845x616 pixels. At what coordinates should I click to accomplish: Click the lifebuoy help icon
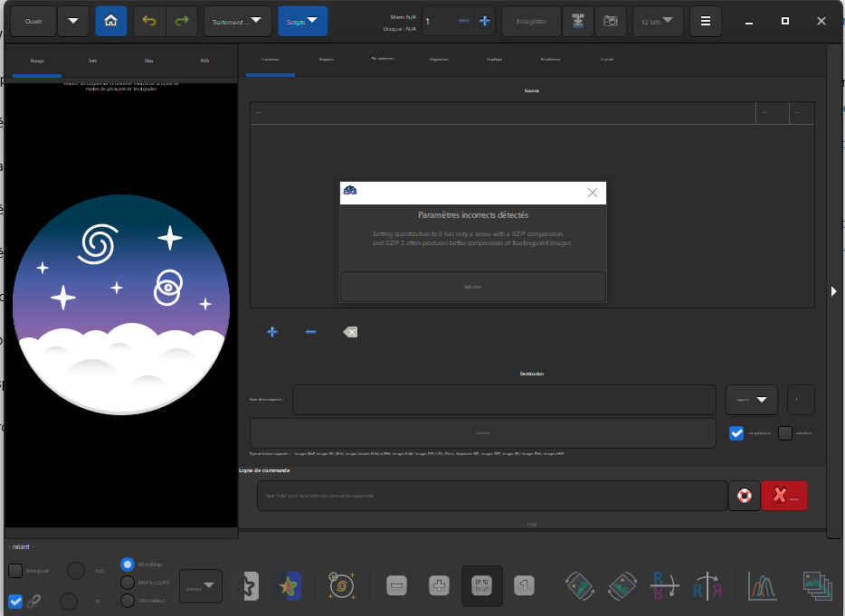[744, 496]
